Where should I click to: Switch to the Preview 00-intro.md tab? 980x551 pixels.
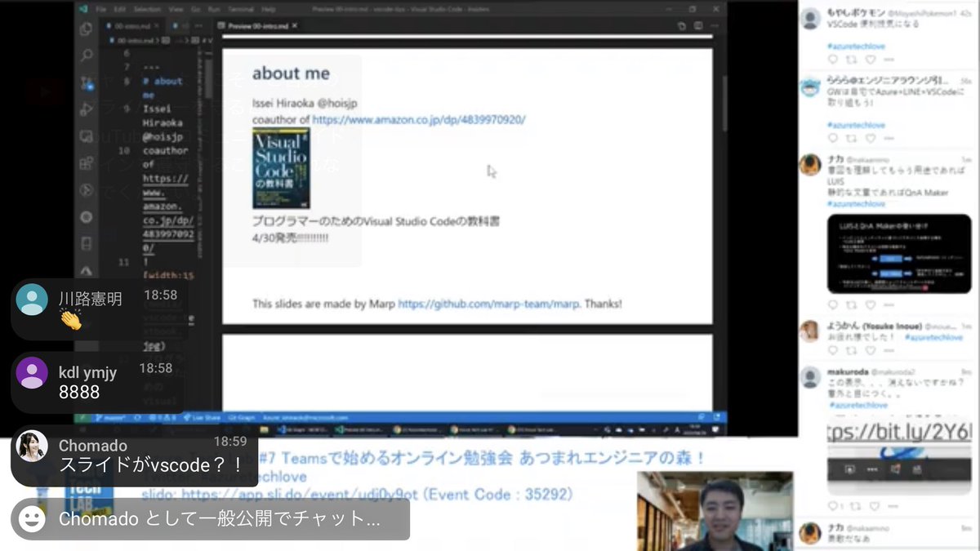pyautogui.click(x=257, y=25)
